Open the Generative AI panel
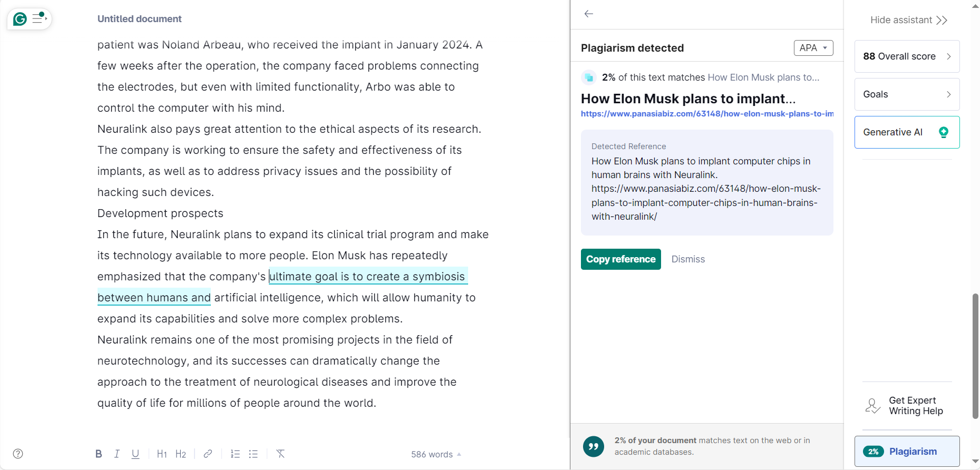The height and width of the screenshot is (470, 980). (907, 132)
